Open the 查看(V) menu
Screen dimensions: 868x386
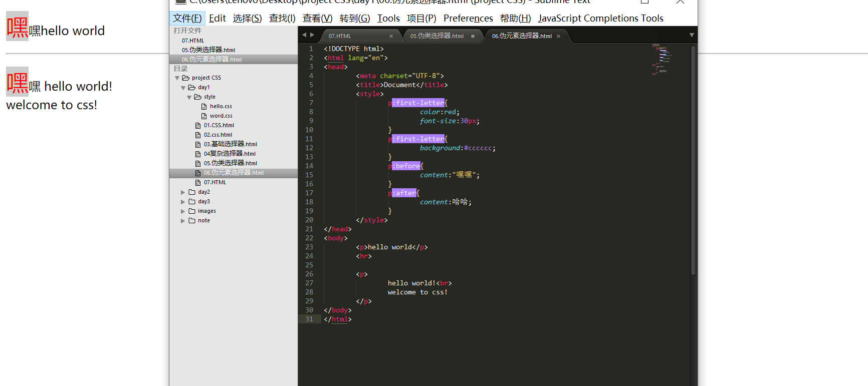(318, 19)
